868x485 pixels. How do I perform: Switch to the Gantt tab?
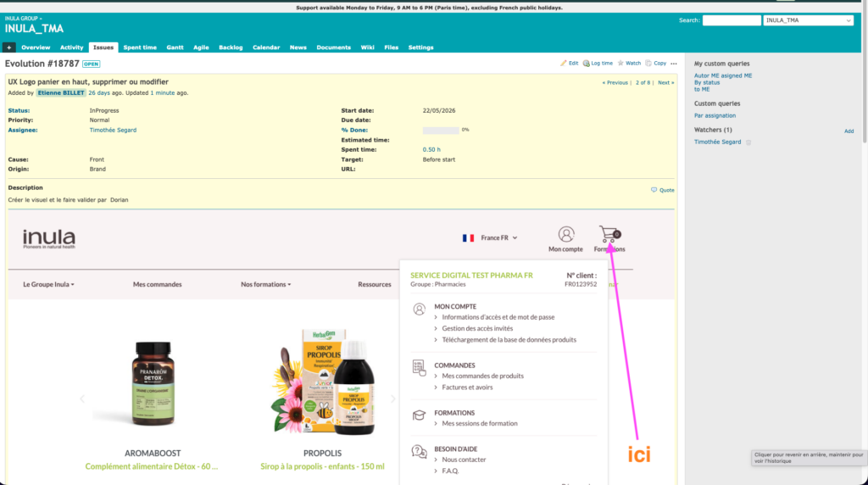click(x=175, y=47)
